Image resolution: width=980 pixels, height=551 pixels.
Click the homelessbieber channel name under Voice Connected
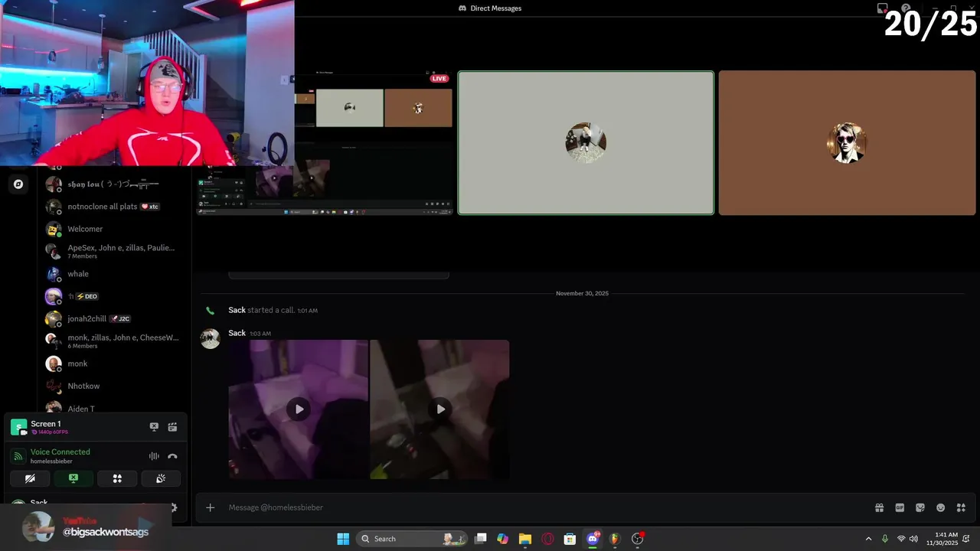tap(51, 461)
